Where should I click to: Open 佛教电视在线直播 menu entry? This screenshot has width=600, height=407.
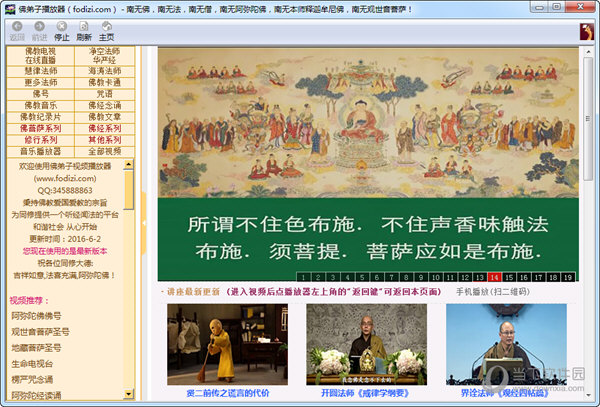point(41,56)
